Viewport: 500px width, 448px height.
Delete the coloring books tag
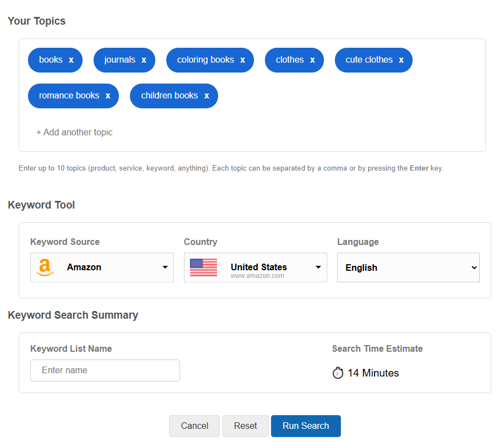coord(242,60)
